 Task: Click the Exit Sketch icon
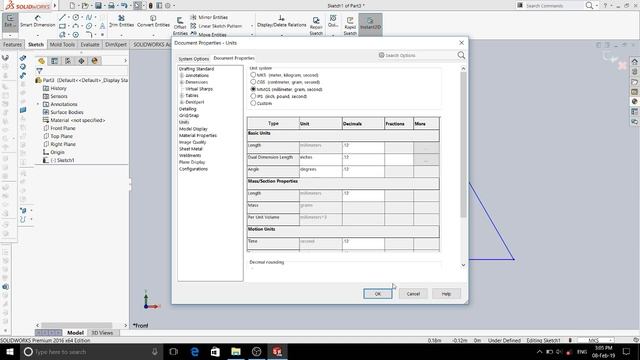pos(10,21)
